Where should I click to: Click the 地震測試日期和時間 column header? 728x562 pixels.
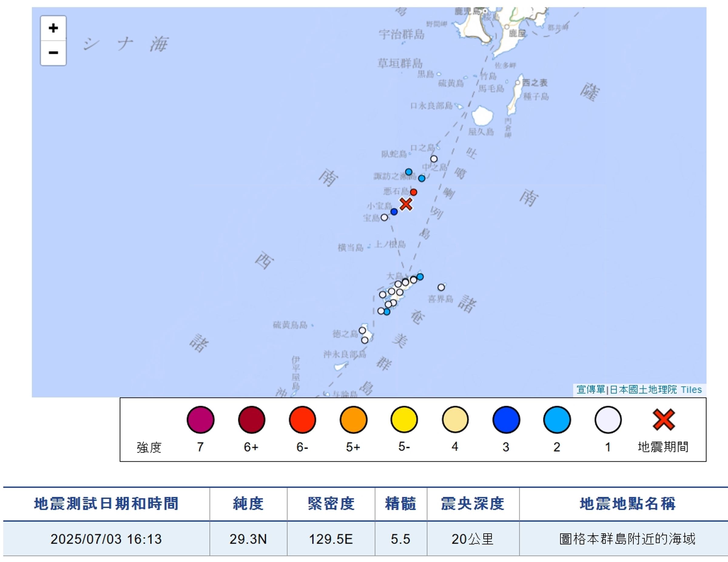pyautogui.click(x=106, y=503)
